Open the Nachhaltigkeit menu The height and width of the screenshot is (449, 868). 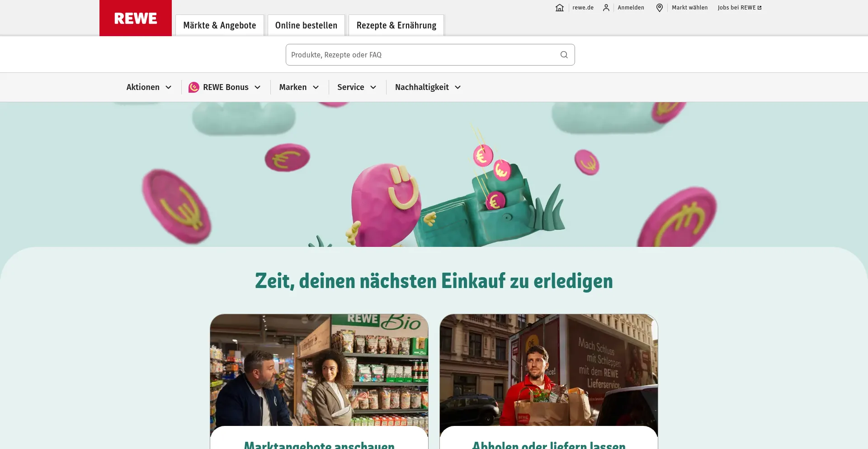pos(428,87)
